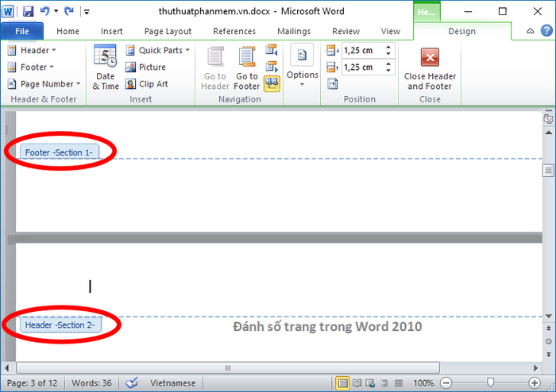This screenshot has height=392, width=556.
Task: Switch to the Mailings tab
Action: (x=294, y=31)
